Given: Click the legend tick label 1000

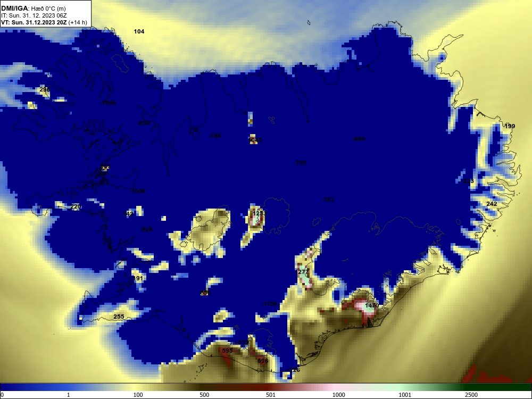Looking at the screenshot, I should [338, 395].
